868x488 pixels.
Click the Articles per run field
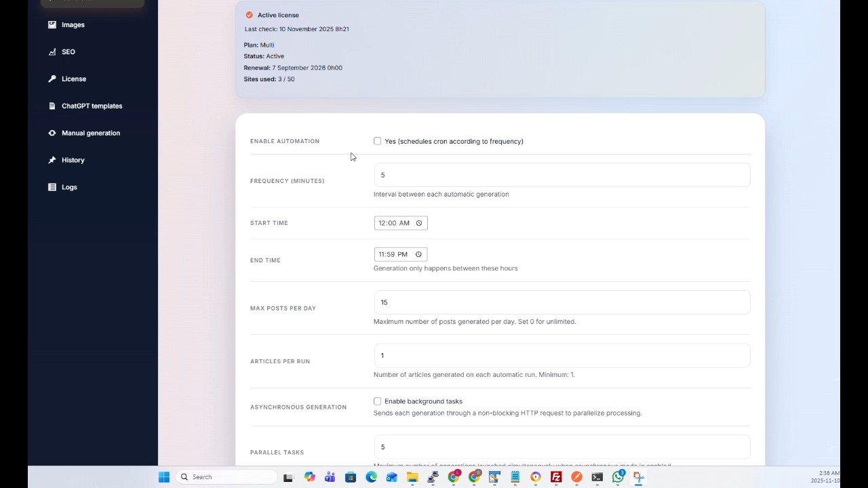click(561, 355)
